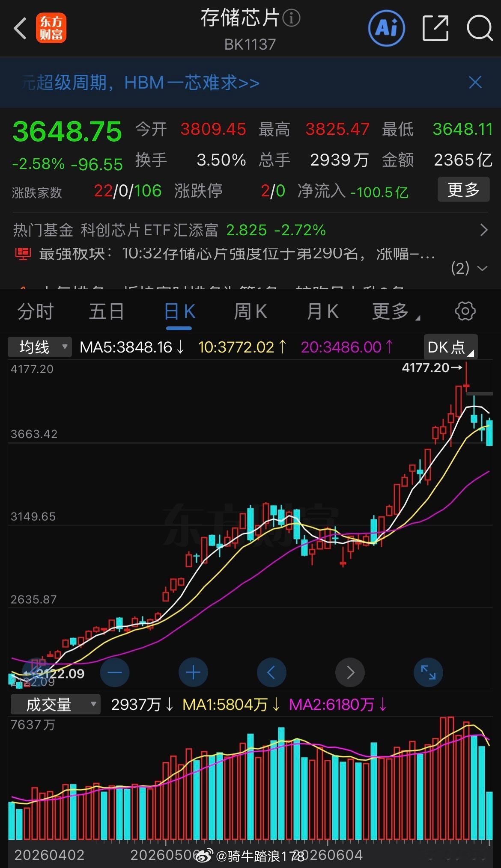This screenshot has width=501, height=868.
Task: Expand the 更多 chart period dropdown
Action: click(396, 311)
